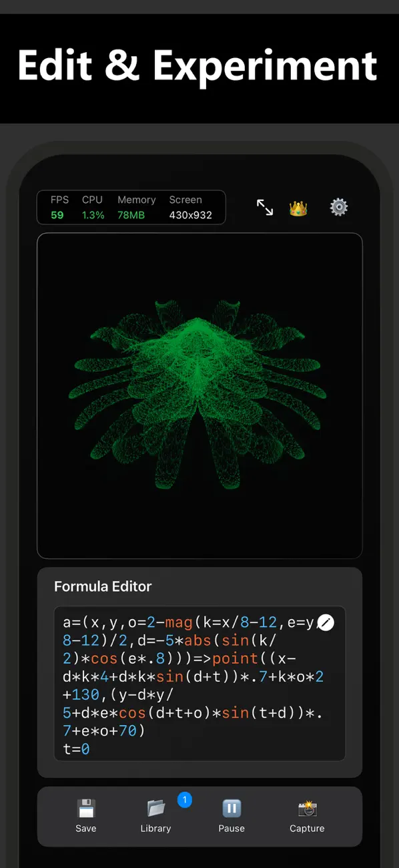The width and height of the screenshot is (399, 868).
Task: Click the pencil edit icon in formula editor
Action: point(326,622)
